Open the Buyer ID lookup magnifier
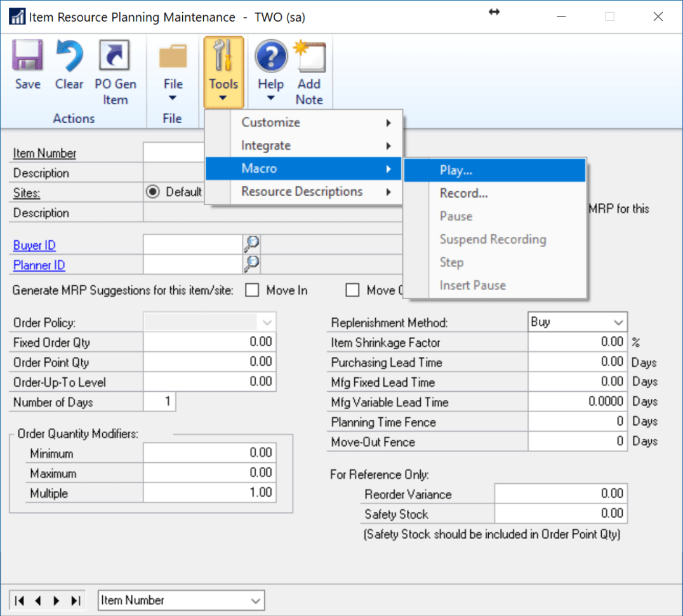 tap(251, 244)
